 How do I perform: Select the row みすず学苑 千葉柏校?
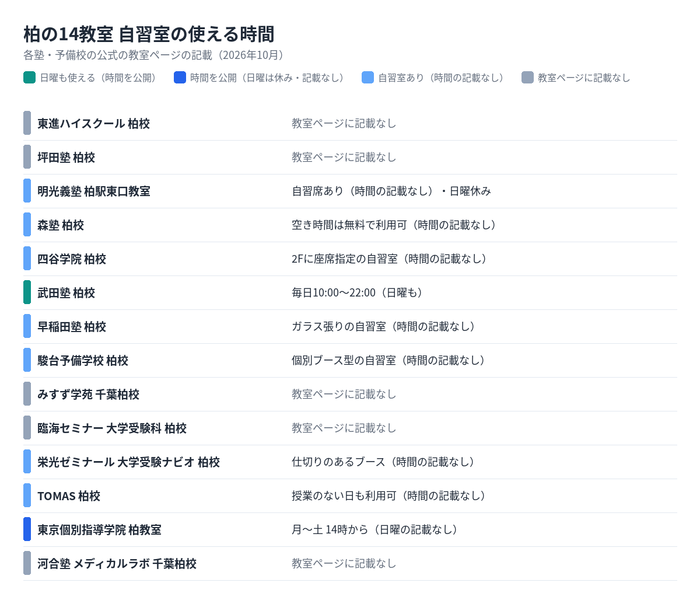[x=350, y=394]
